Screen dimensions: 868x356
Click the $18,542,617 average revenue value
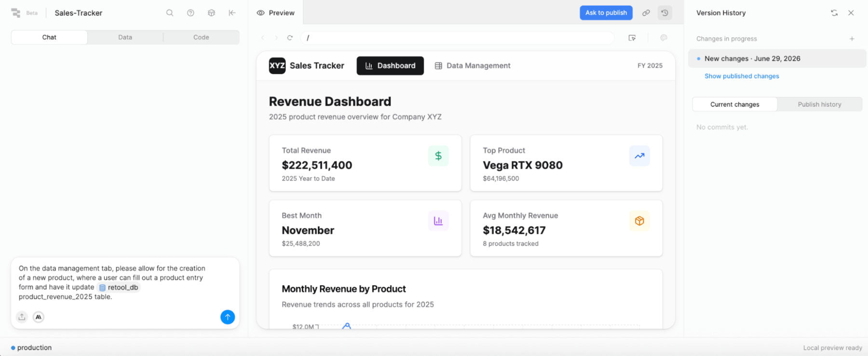point(514,230)
